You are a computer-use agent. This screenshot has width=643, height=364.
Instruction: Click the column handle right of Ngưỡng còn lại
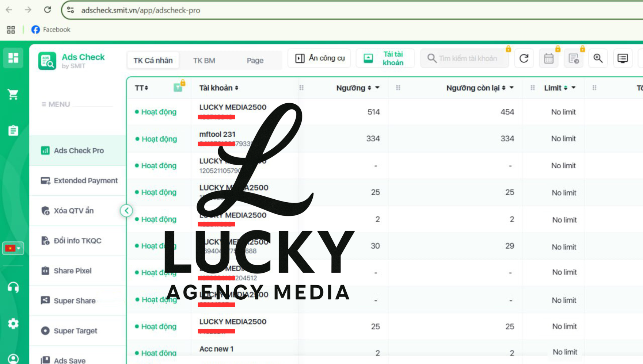pos(533,88)
